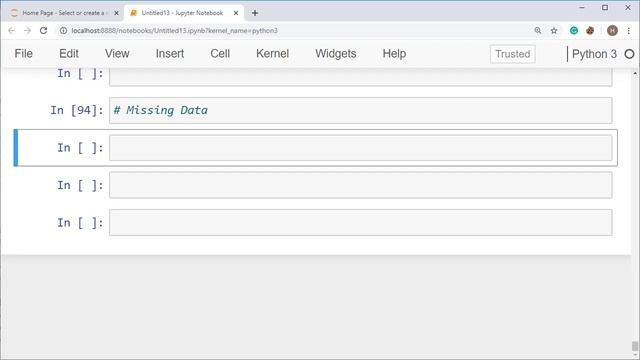The image size is (640, 360).
Task: Click the scrollbar thumb near the bottom
Action: pyautogui.click(x=635, y=346)
